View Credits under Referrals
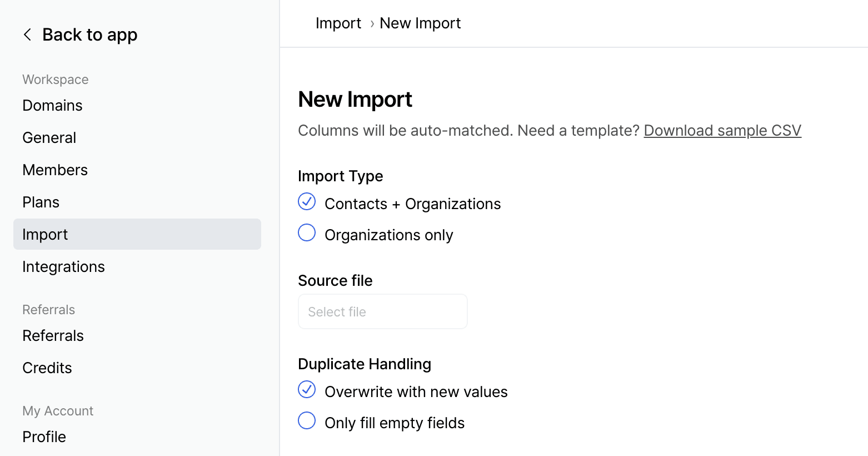The width and height of the screenshot is (868, 456). click(47, 368)
